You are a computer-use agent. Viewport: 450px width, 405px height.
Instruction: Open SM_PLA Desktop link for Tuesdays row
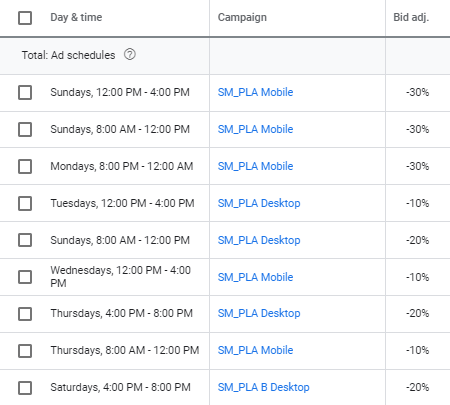[x=259, y=203]
